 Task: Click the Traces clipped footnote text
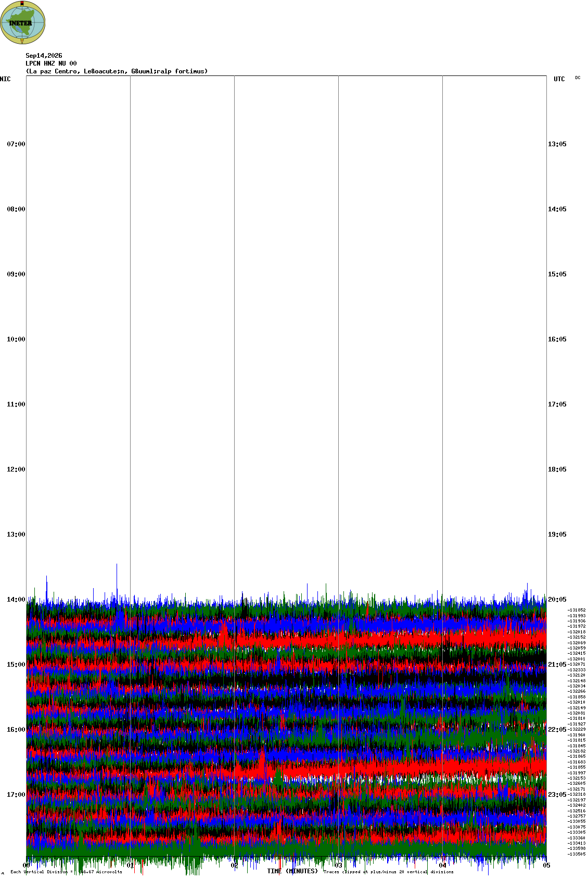click(388, 872)
